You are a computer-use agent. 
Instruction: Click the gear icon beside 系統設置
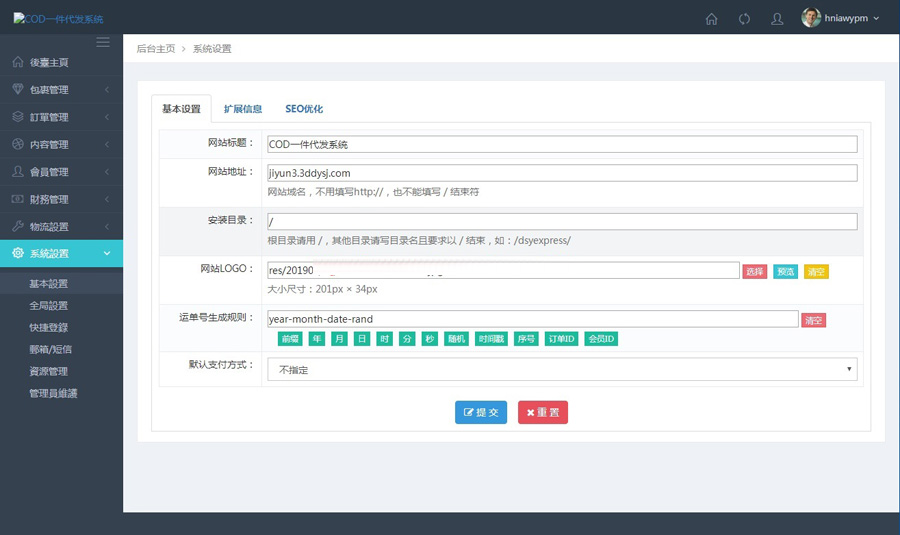(18, 254)
